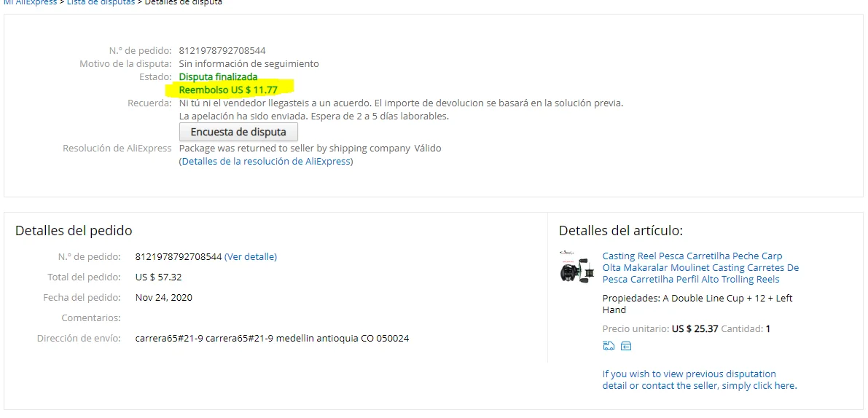This screenshot has width=868, height=418.
Task: Click the unit price US $ 25.37
Action: (x=695, y=328)
